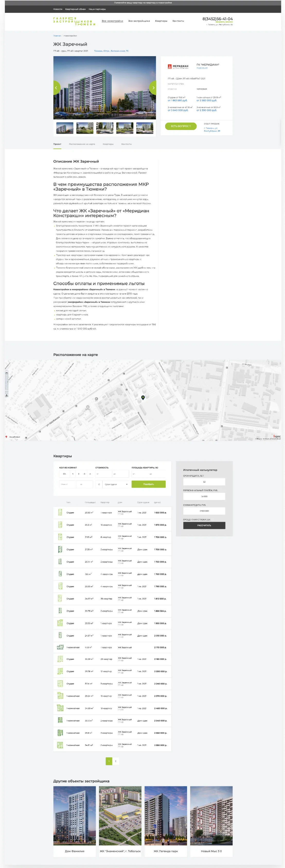The width and height of the screenshot is (285, 868).
Task: Click the Меридиан developer logo
Action: [x=178, y=66]
